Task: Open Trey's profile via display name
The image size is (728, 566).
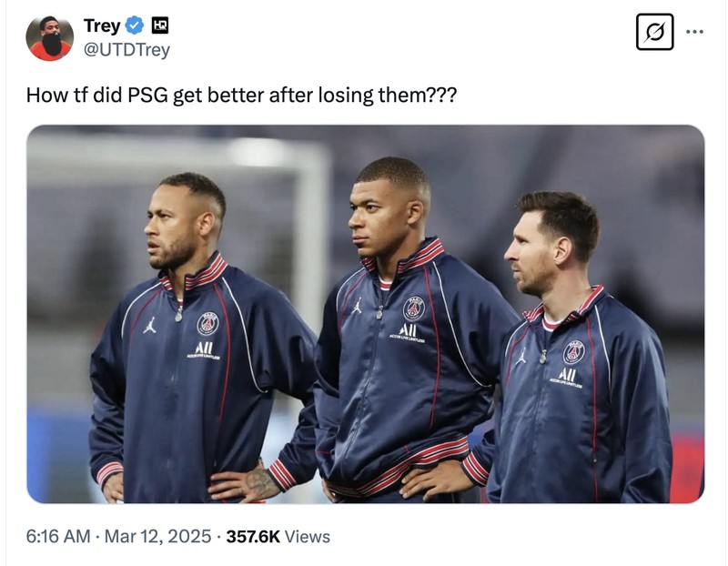Action: pyautogui.click(x=101, y=26)
